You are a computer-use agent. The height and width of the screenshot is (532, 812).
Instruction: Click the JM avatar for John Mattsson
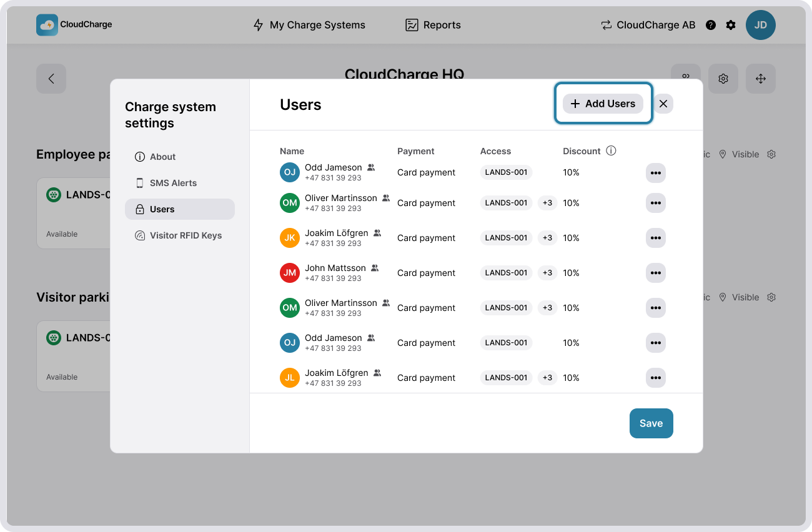point(290,273)
